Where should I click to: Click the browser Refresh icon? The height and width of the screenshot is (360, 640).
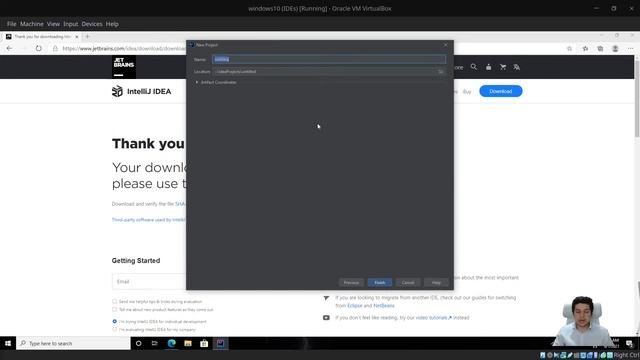click(38, 48)
